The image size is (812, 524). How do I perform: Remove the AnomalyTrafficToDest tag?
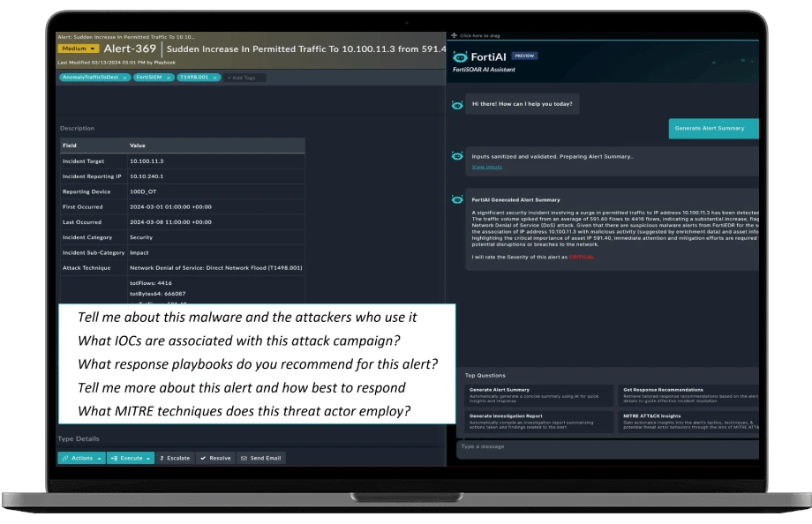pos(125,78)
